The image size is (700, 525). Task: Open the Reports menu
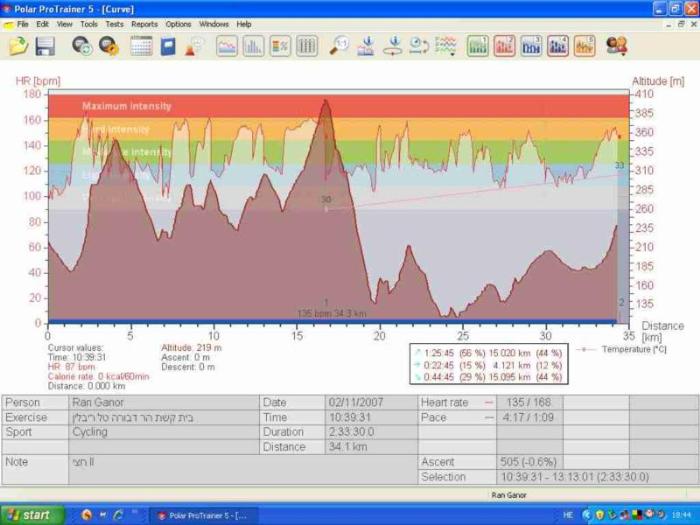pyautogui.click(x=144, y=24)
